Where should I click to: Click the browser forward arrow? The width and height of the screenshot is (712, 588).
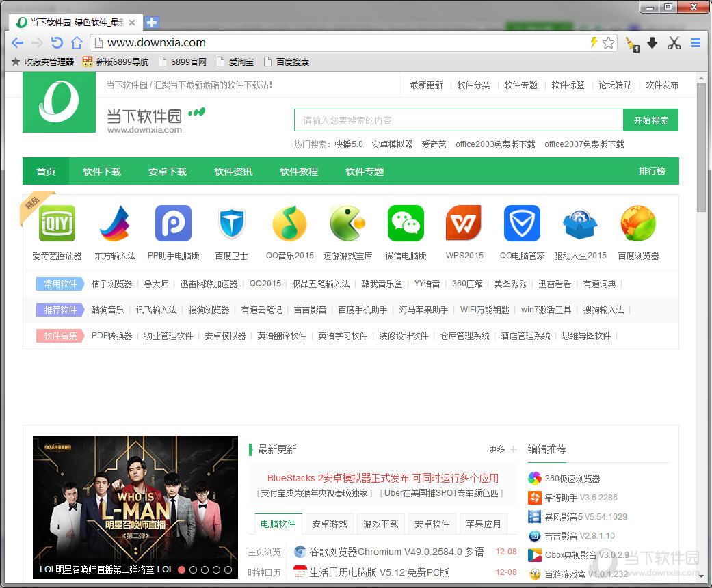click(x=37, y=42)
